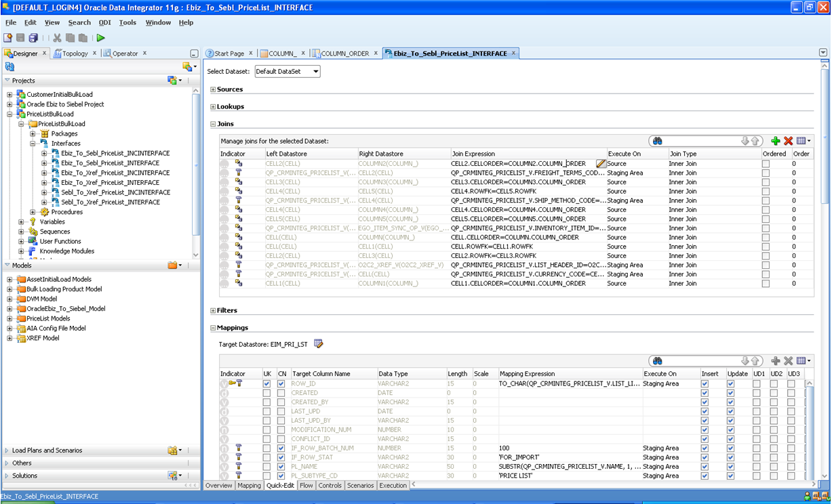Click the Refresh icon in Designer panel
This screenshot has height=504, width=832.
point(9,66)
